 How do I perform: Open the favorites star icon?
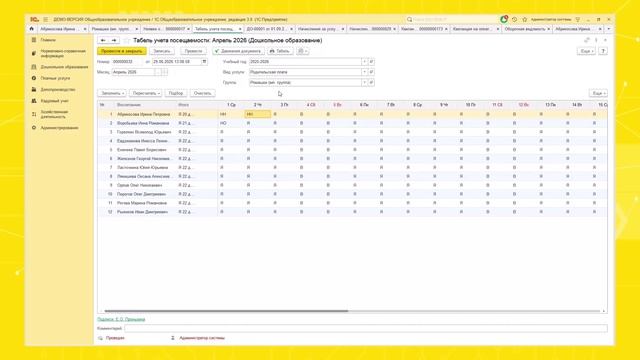(x=525, y=20)
